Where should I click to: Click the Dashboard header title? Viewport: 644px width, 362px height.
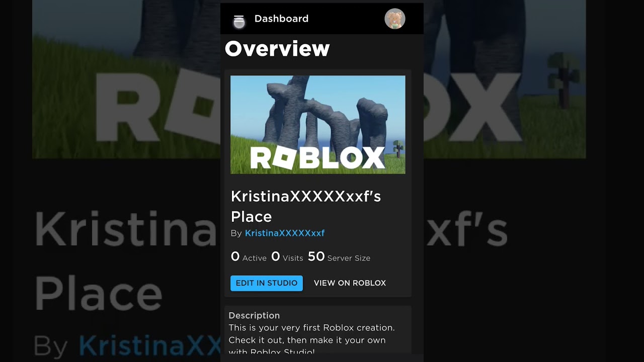281,19
